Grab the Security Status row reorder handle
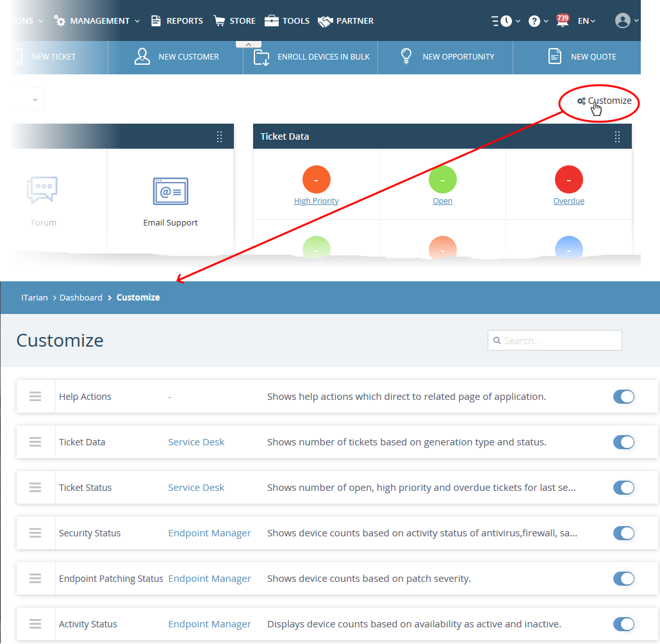 [x=35, y=533]
